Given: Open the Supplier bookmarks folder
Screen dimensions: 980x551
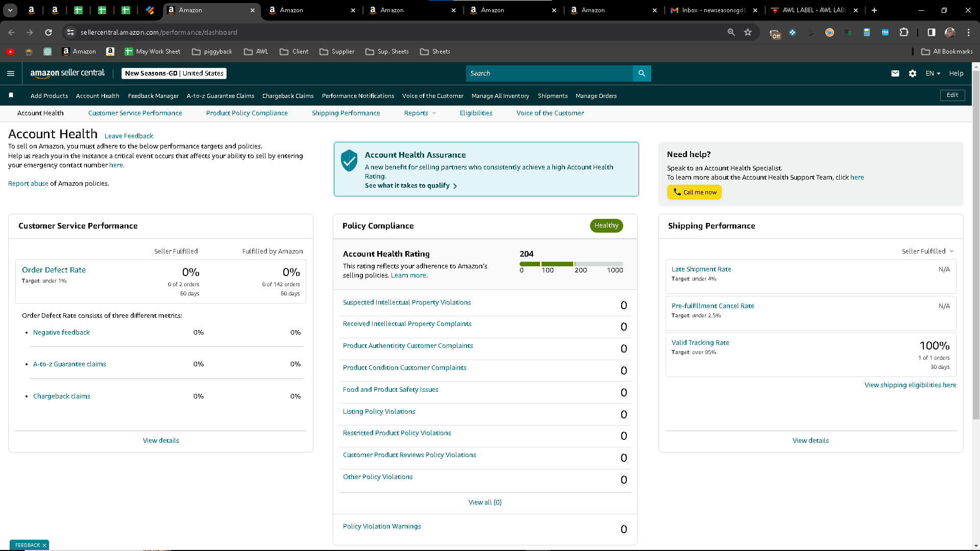Looking at the screenshot, I should point(337,52).
